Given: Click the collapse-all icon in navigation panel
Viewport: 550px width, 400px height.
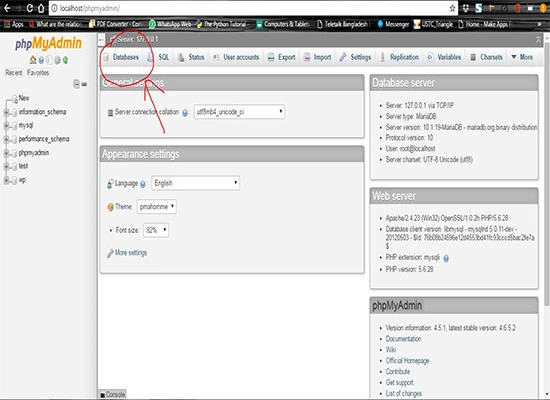Looking at the screenshot, I should click(76, 84).
